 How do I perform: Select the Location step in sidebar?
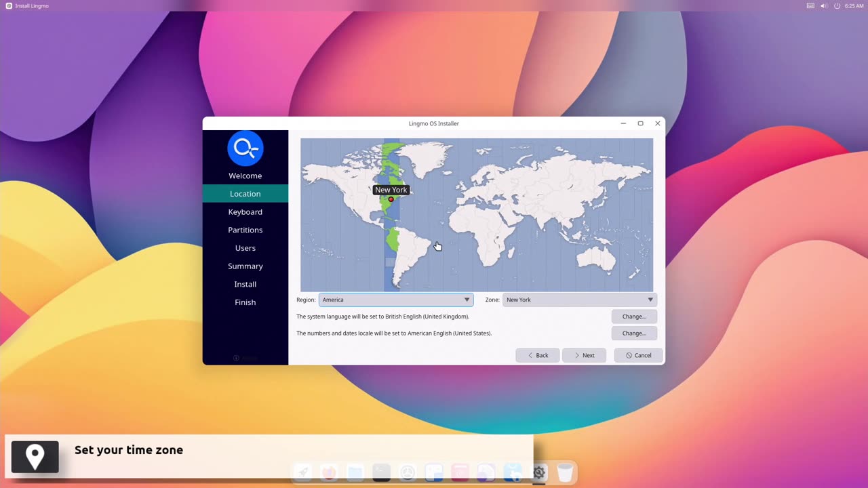pos(245,194)
